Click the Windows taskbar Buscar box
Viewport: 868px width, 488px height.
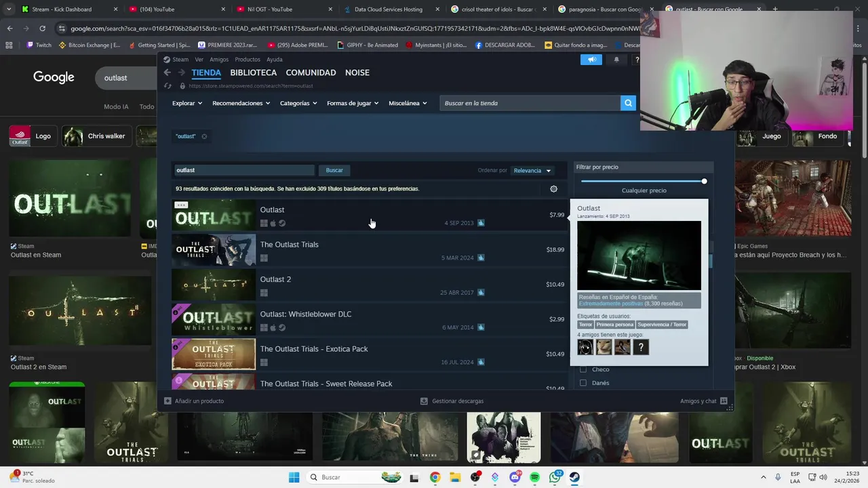coord(355,477)
